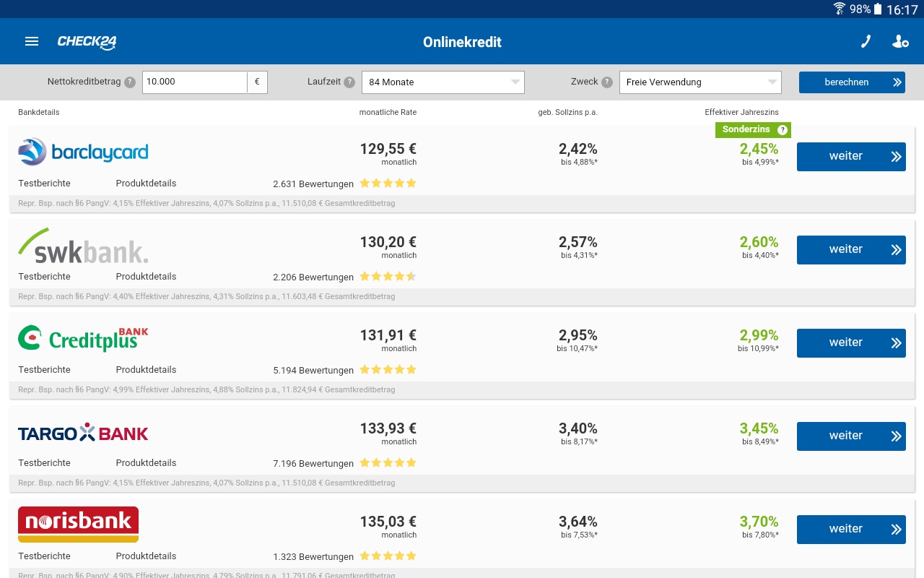Tap the CHECK24 logo
This screenshot has height=578, width=924.
coord(87,42)
